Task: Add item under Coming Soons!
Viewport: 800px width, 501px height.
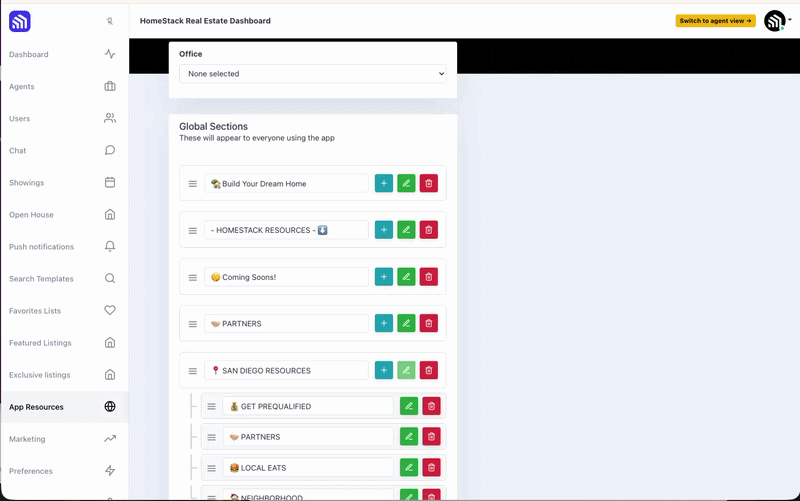Action: pos(384,277)
